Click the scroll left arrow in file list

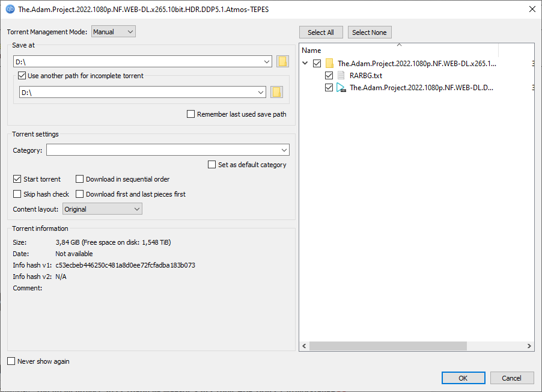tap(304, 346)
